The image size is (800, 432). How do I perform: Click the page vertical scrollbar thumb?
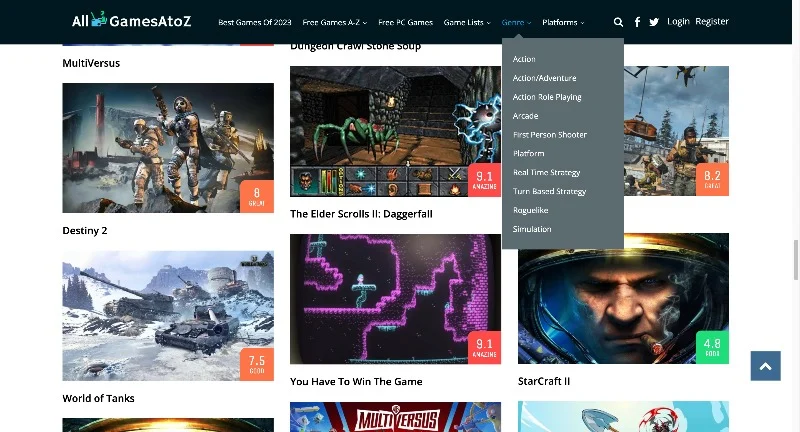795,259
